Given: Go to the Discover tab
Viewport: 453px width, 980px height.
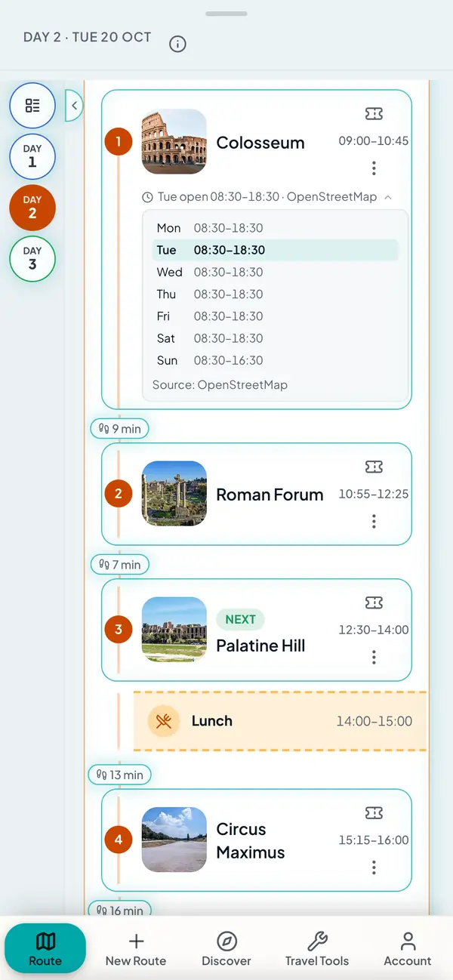Looking at the screenshot, I should coord(226,948).
